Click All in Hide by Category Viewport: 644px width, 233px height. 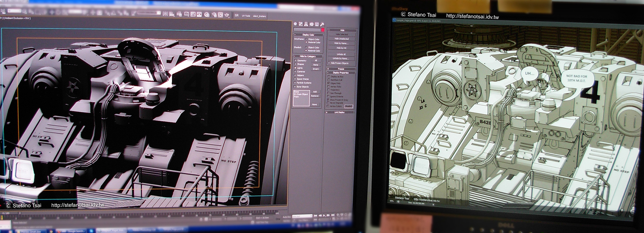[x=316, y=61]
